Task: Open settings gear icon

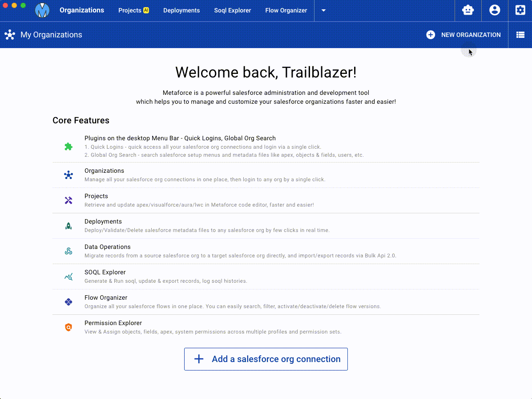Action: click(520, 10)
